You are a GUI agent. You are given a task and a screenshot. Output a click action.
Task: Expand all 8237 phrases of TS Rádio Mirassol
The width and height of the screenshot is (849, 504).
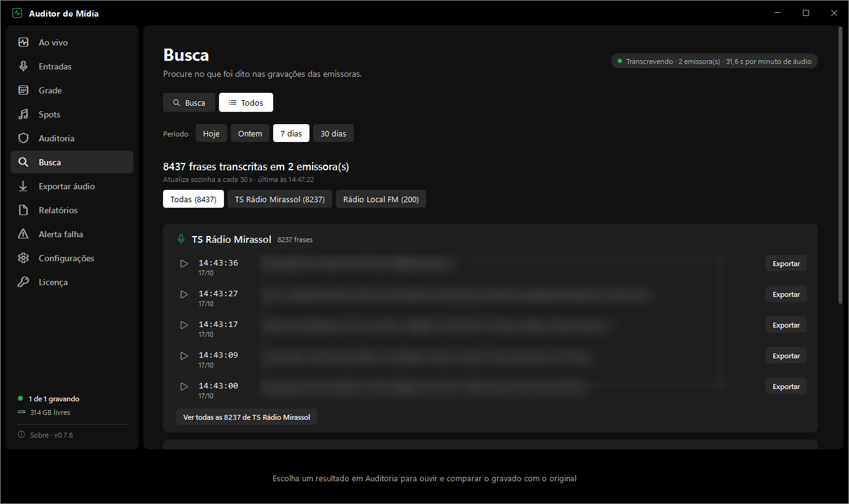[247, 417]
